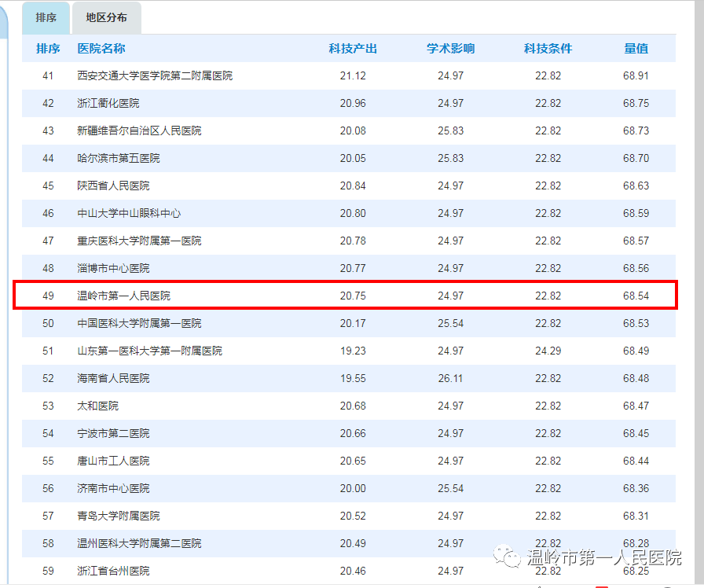Click 量值 score 68.54
Viewport: 704px width, 588px height.
click(636, 296)
